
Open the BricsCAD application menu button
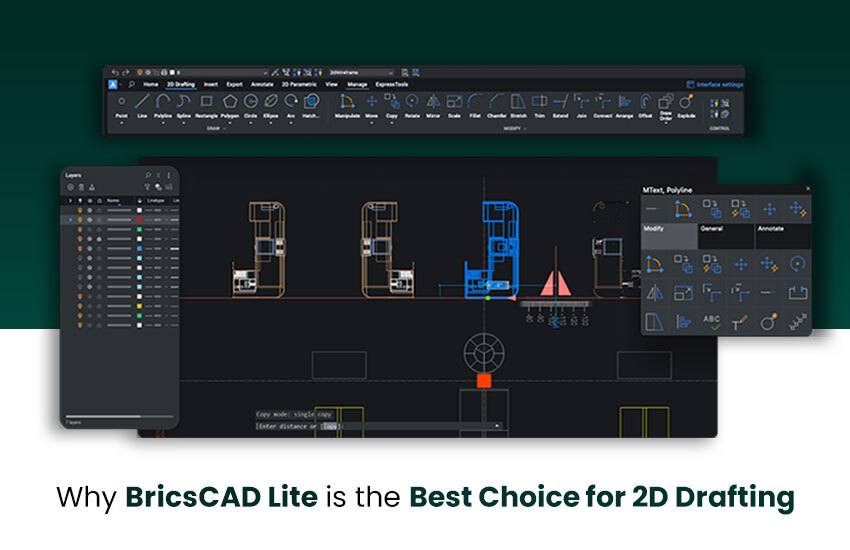point(113,85)
